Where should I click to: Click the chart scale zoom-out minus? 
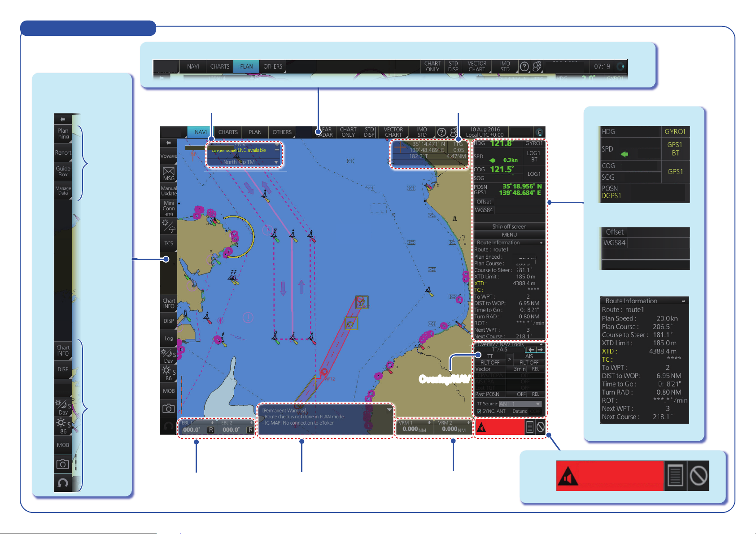pos(276,151)
